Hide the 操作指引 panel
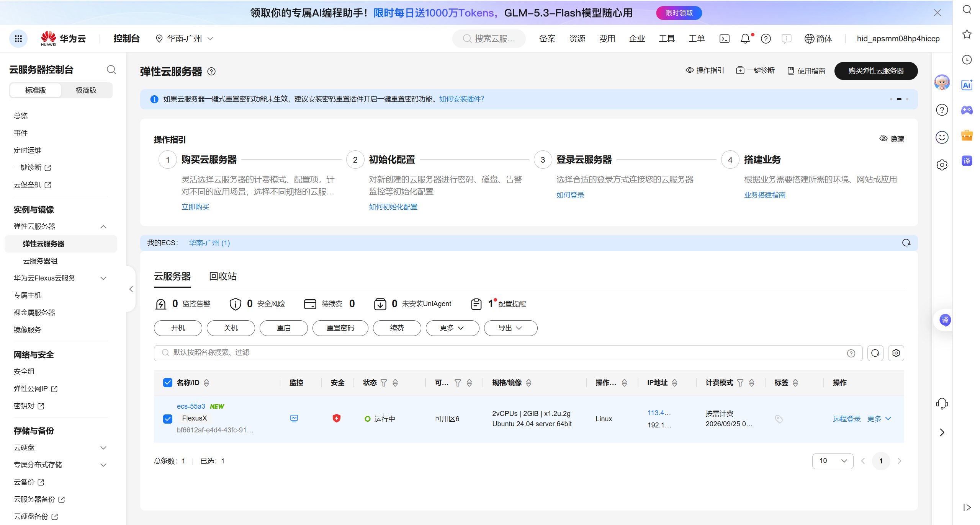This screenshot has height=525, width=980. click(892, 139)
